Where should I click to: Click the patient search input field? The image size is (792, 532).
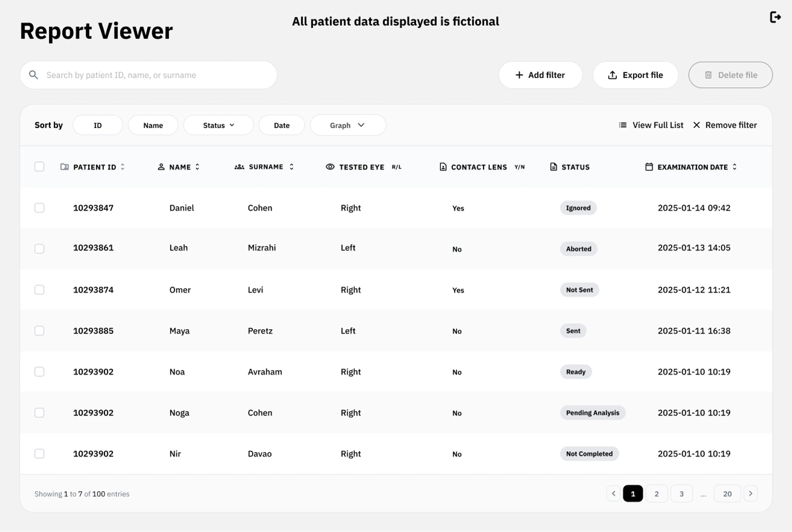(148, 75)
